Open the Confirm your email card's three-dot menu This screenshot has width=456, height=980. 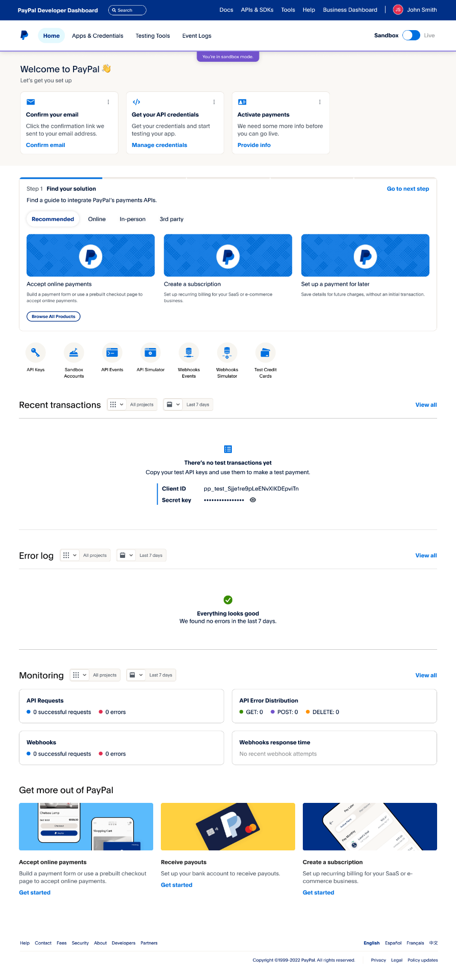pyautogui.click(x=108, y=102)
